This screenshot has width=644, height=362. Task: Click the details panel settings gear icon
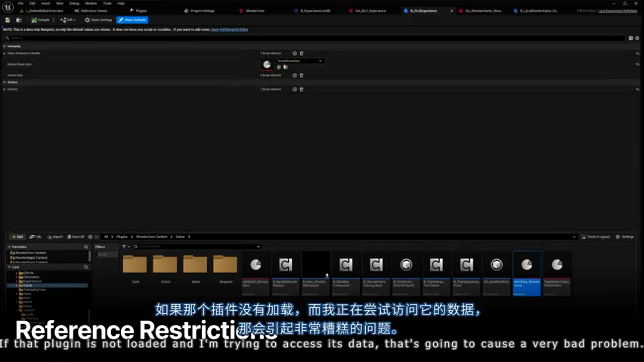[x=637, y=38]
